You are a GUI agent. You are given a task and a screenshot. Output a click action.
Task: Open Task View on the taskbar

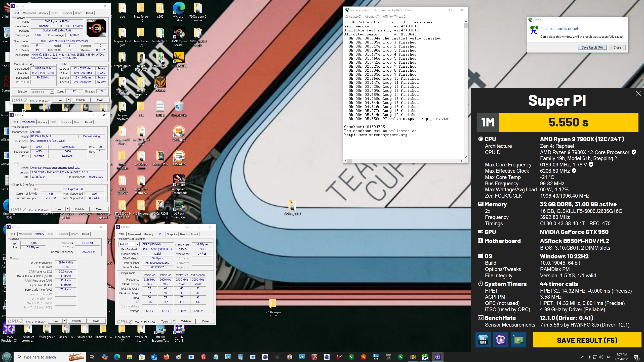point(92,357)
